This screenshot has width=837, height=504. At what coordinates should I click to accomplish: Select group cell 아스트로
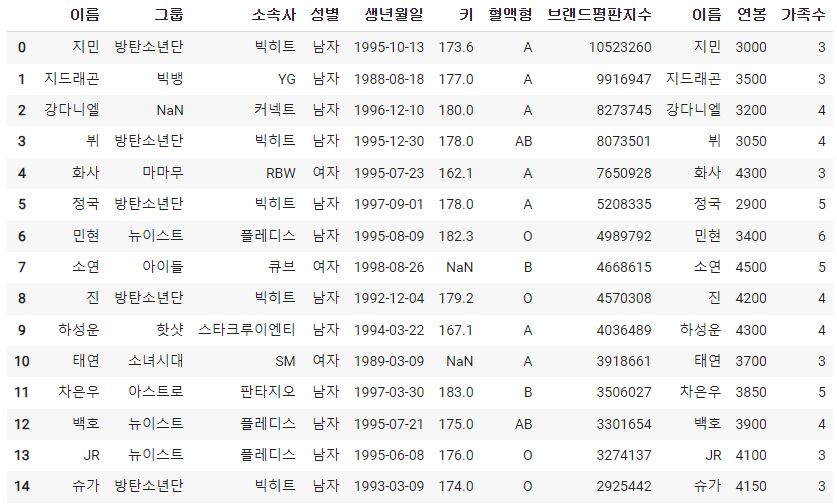coord(156,392)
